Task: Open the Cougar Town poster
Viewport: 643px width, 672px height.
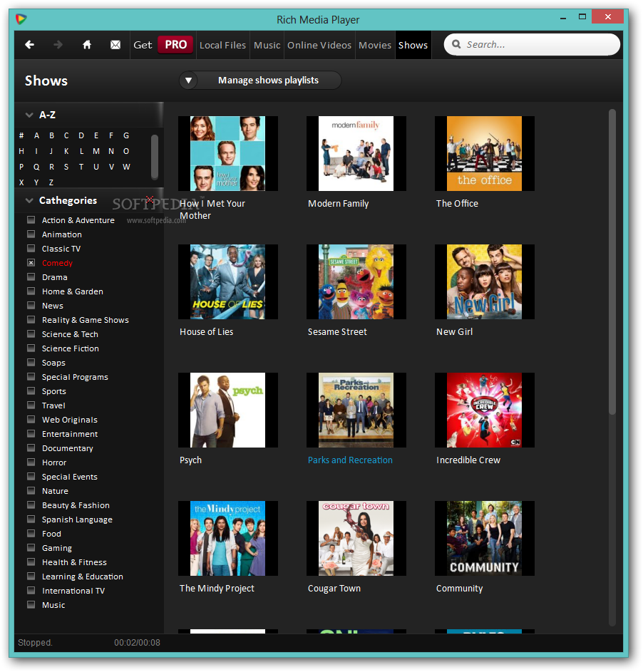Action: [356, 538]
